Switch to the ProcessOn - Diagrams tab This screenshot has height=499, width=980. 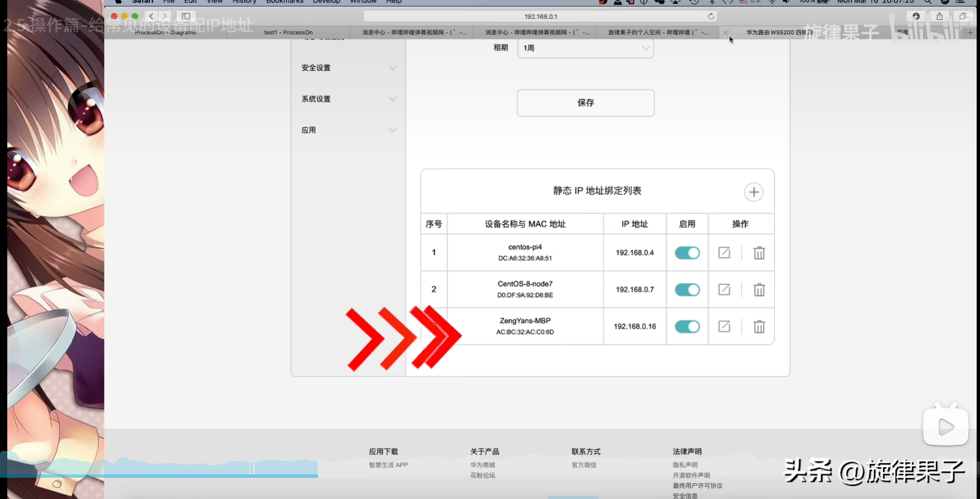tap(165, 32)
